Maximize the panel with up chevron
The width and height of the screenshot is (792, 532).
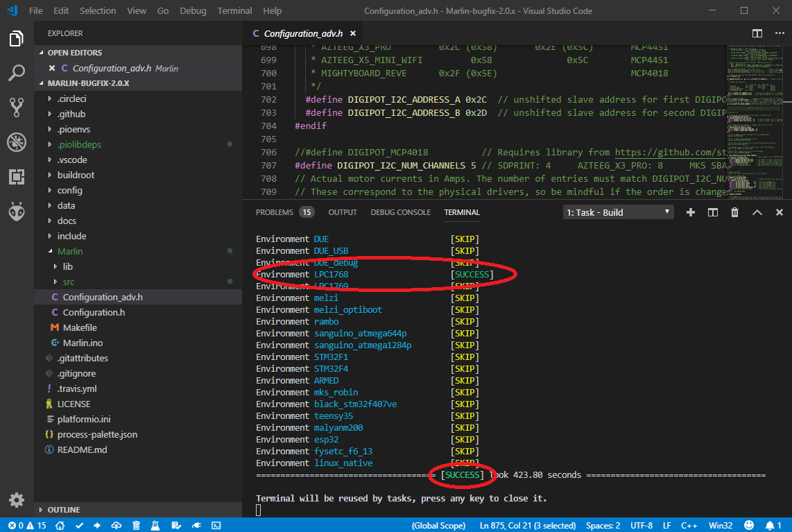coord(757,213)
